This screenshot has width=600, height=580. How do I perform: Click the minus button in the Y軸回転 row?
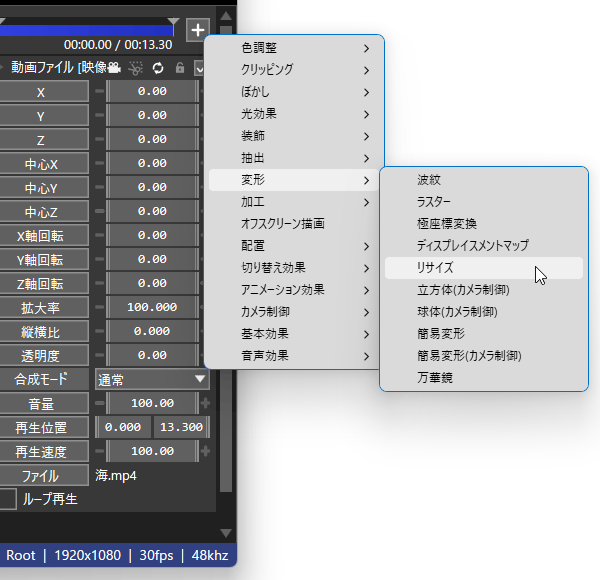coord(99,259)
